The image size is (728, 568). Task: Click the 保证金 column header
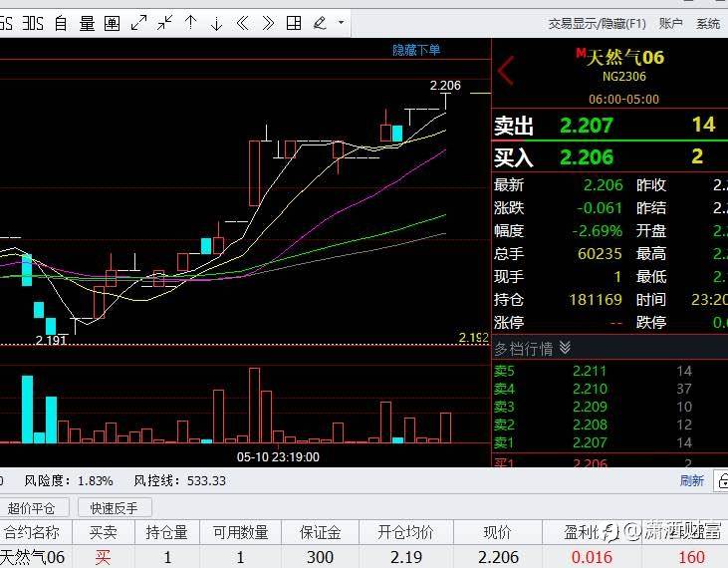click(x=320, y=532)
